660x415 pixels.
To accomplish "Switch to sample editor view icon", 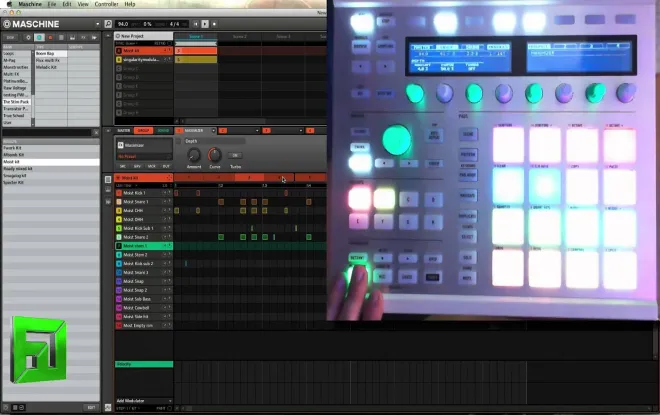I will pyautogui.click(x=108, y=202).
